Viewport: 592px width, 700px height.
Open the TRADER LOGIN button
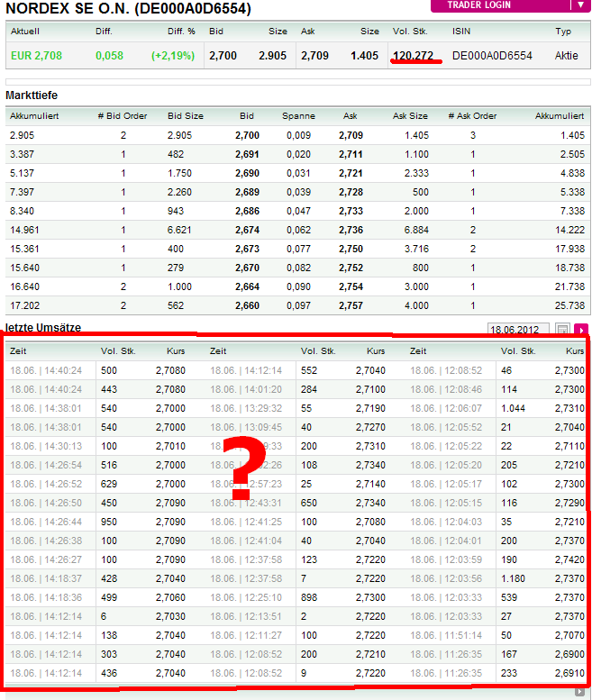pyautogui.click(x=501, y=5)
